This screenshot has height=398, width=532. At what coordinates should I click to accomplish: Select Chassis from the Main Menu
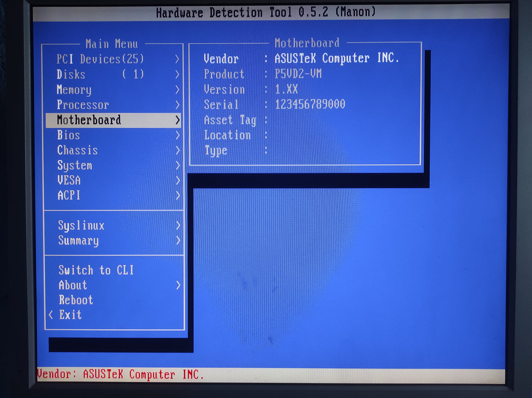tap(77, 150)
